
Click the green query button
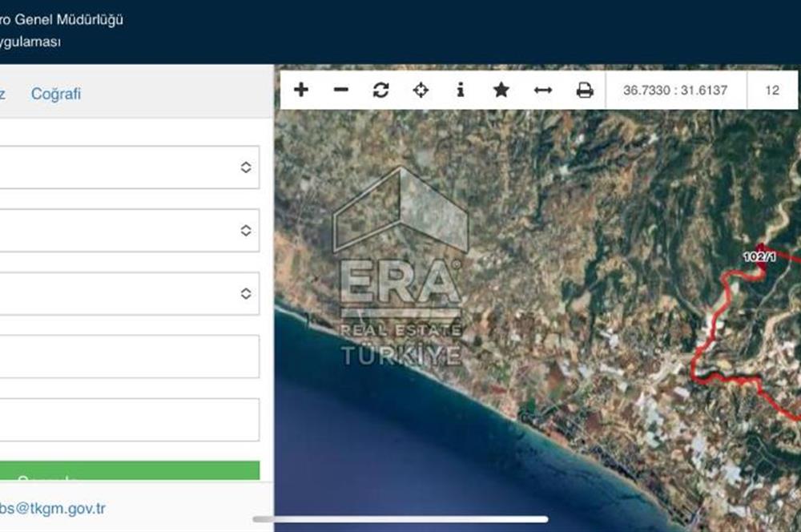[x=129, y=470]
